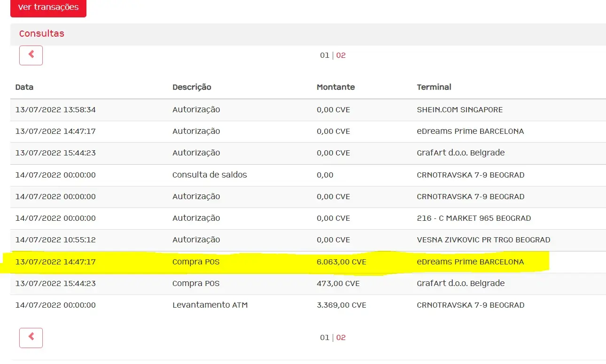Screen dimensions: 606x364
Task: Click the Descrição column header
Action: coord(192,87)
